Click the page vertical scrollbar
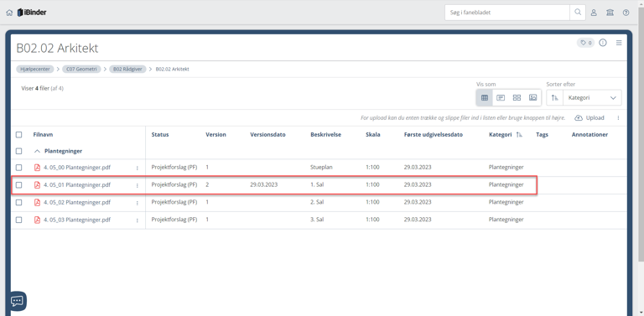Image resolution: width=644 pixels, height=316 pixels. pos(641,136)
